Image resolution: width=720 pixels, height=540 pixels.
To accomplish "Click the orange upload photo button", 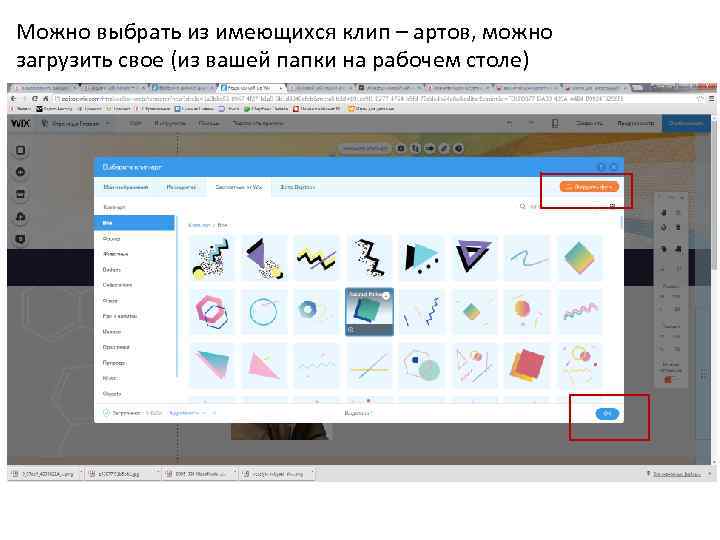I will [589, 187].
